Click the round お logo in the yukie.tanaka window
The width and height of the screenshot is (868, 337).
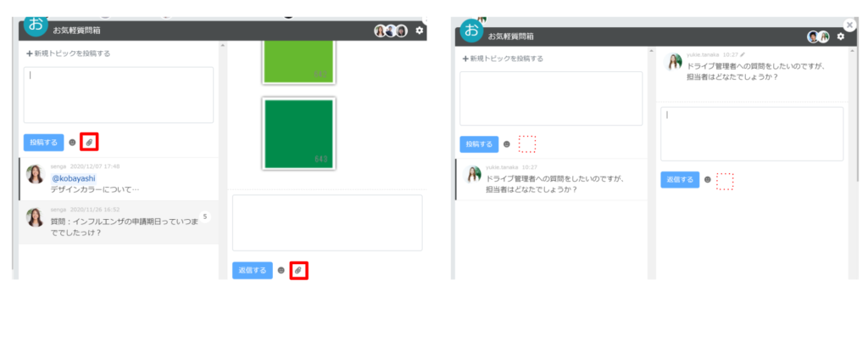471,31
